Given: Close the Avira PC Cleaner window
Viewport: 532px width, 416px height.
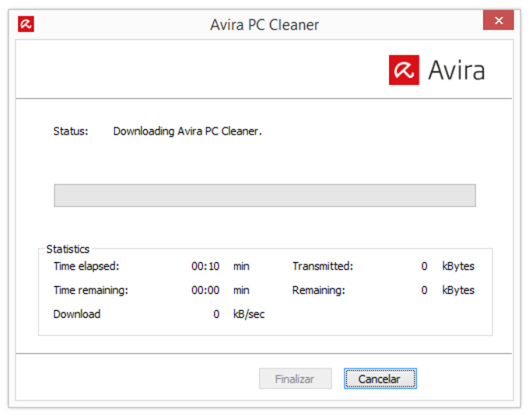Looking at the screenshot, I should point(498,20).
